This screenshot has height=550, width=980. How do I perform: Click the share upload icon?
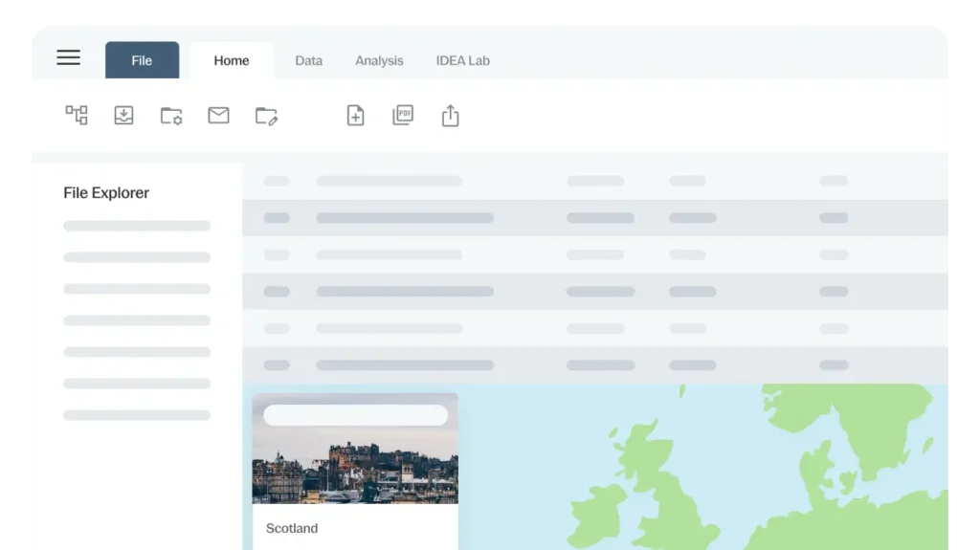click(450, 116)
